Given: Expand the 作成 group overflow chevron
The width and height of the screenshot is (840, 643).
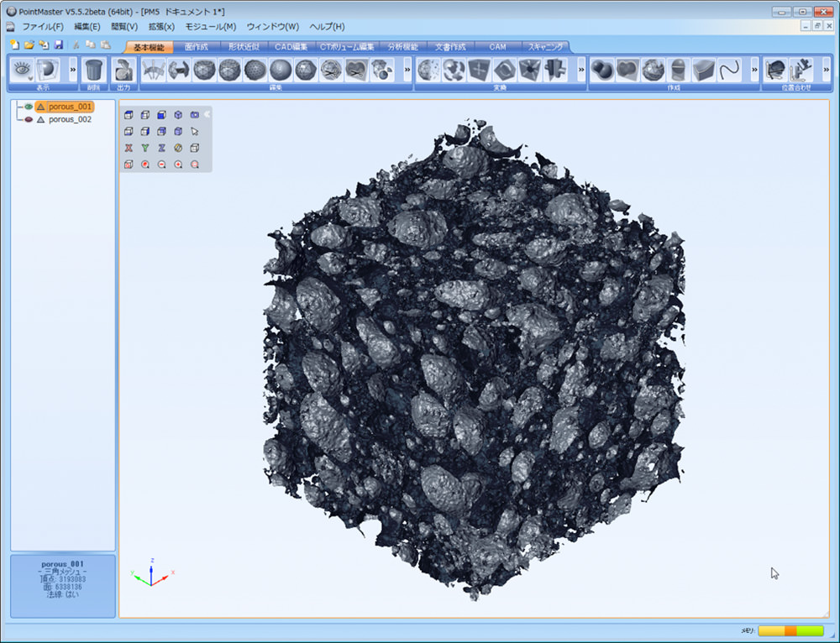Looking at the screenshot, I should point(755,70).
